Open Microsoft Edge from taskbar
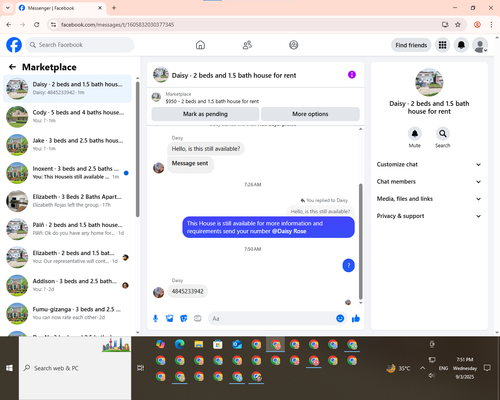This screenshot has height=400, width=500. click(x=180, y=344)
